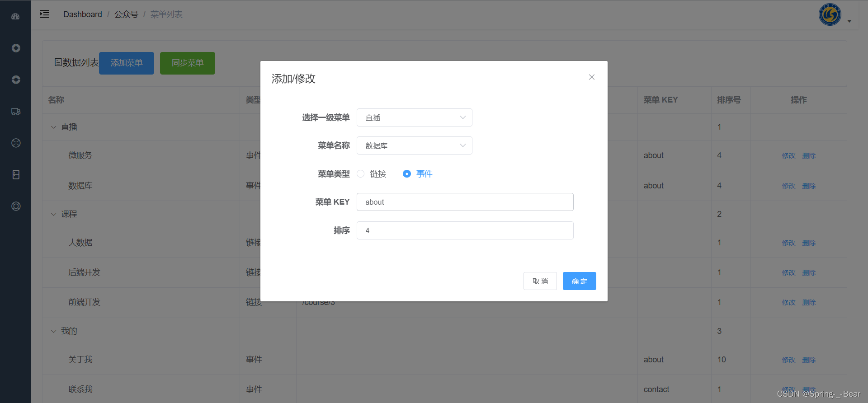Image resolution: width=868 pixels, height=403 pixels.
Task: Click the user avatar logo
Action: [x=830, y=14]
